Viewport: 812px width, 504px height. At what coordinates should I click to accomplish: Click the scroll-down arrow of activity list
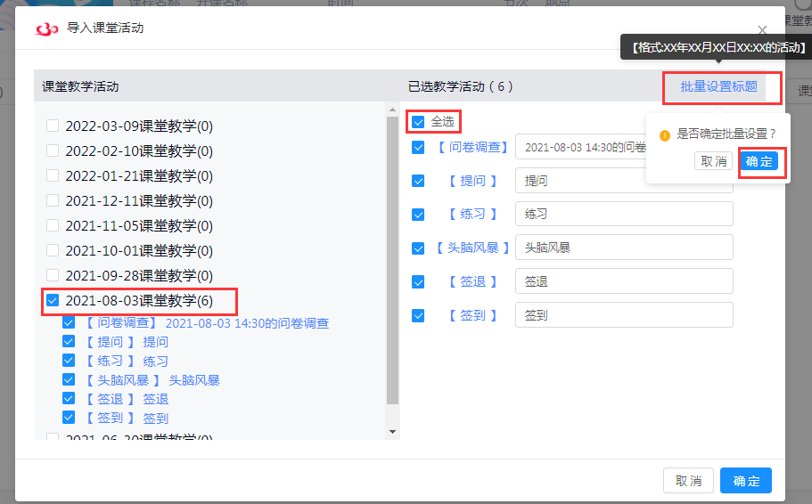(392, 432)
